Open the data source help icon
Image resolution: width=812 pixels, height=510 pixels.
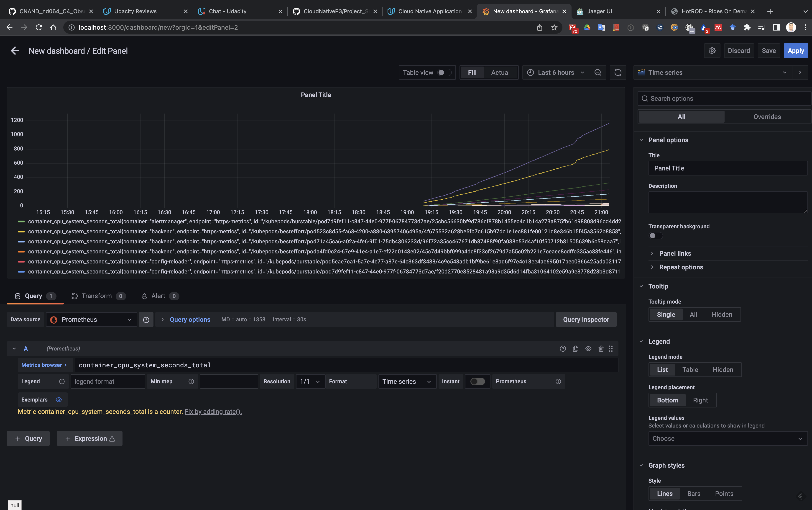[x=146, y=319]
